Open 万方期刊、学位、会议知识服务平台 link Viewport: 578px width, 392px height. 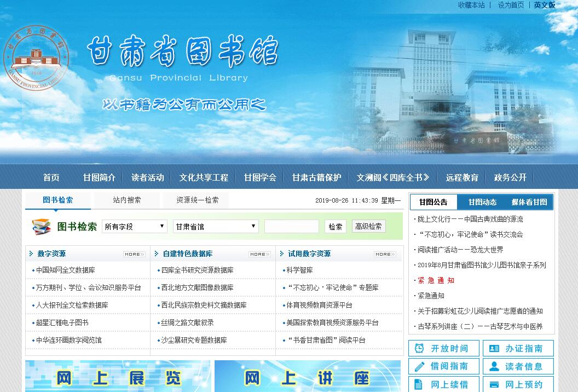[x=89, y=287]
